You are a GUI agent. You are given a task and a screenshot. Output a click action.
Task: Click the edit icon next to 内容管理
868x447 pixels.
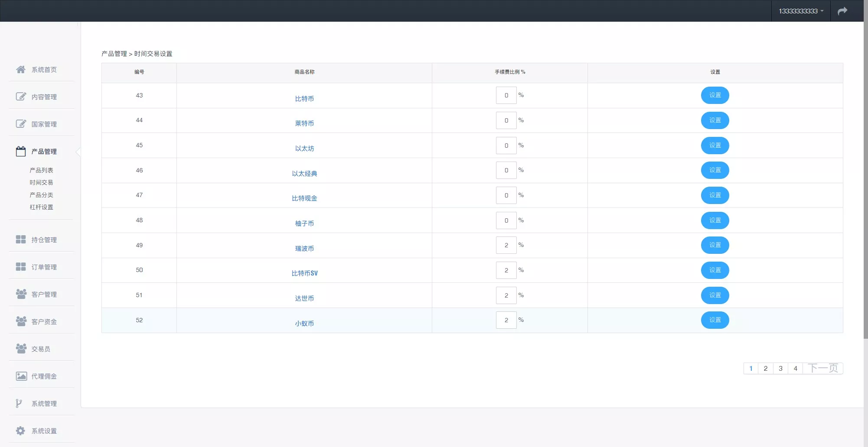[x=20, y=97]
